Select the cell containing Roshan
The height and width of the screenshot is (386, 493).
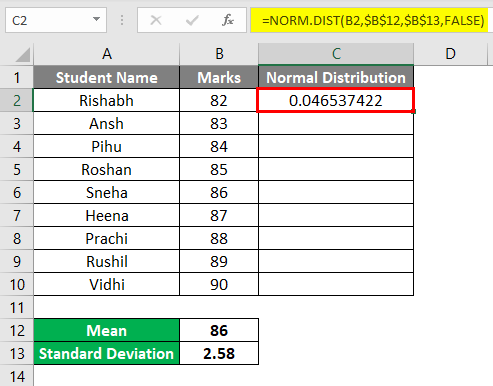pos(107,169)
